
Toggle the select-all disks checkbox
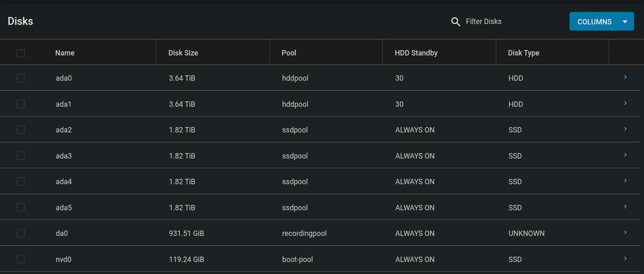21,53
